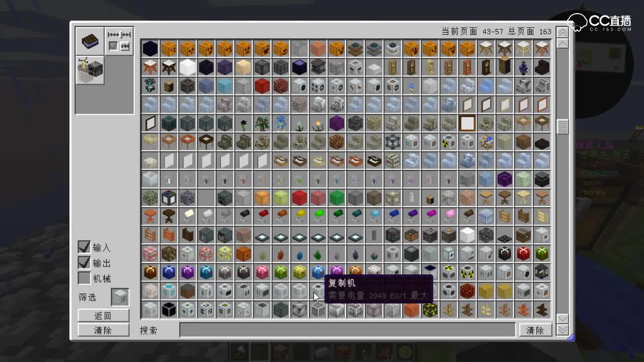644x362 pixels.
Task: Select the orange wool block
Action: pos(262,197)
